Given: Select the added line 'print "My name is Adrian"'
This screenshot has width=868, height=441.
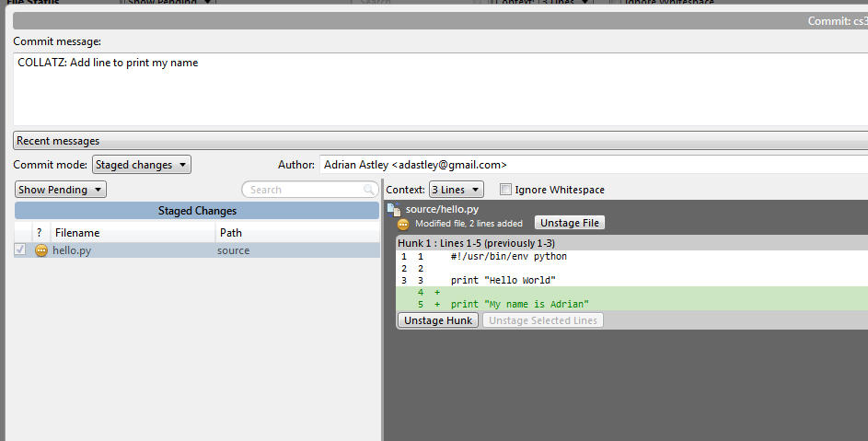Looking at the screenshot, I should point(632,304).
